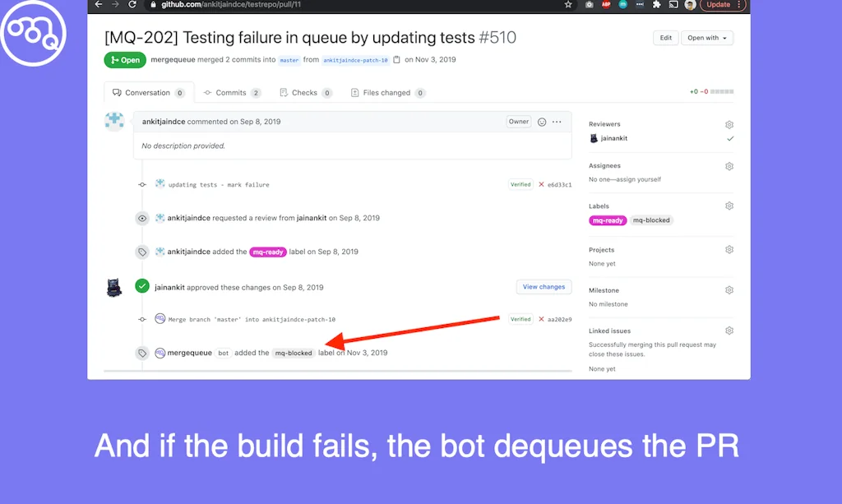Click the mq-ready label in timeline
842x504 pixels.
click(268, 252)
